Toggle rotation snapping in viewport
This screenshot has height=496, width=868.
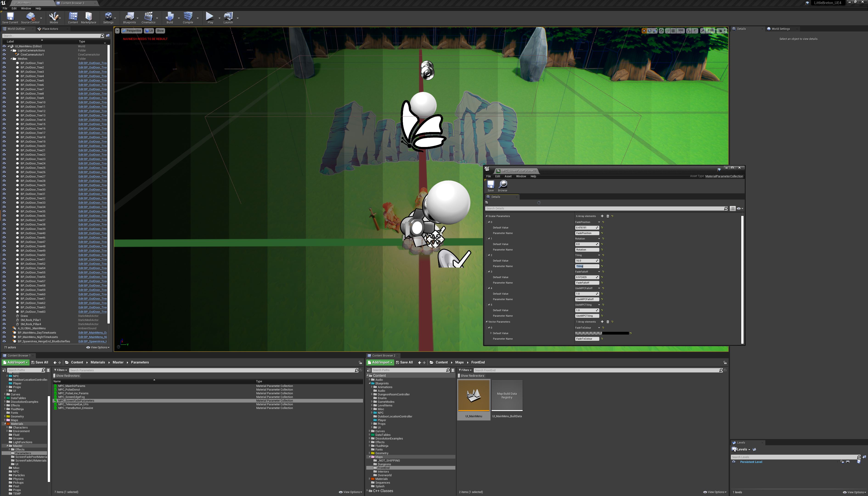pyautogui.click(x=689, y=31)
